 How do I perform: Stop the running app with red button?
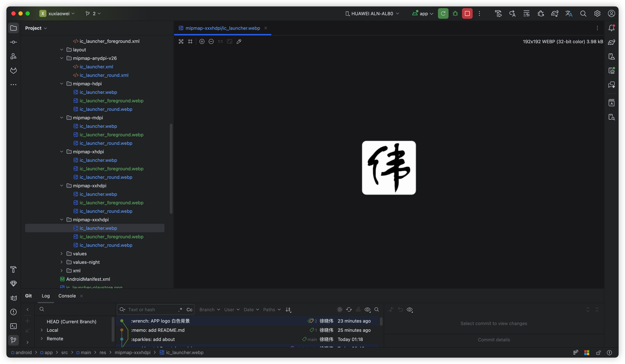pos(467,13)
